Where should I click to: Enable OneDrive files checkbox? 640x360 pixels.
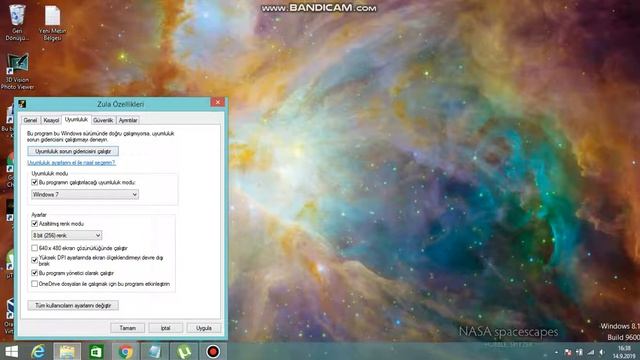[35, 284]
